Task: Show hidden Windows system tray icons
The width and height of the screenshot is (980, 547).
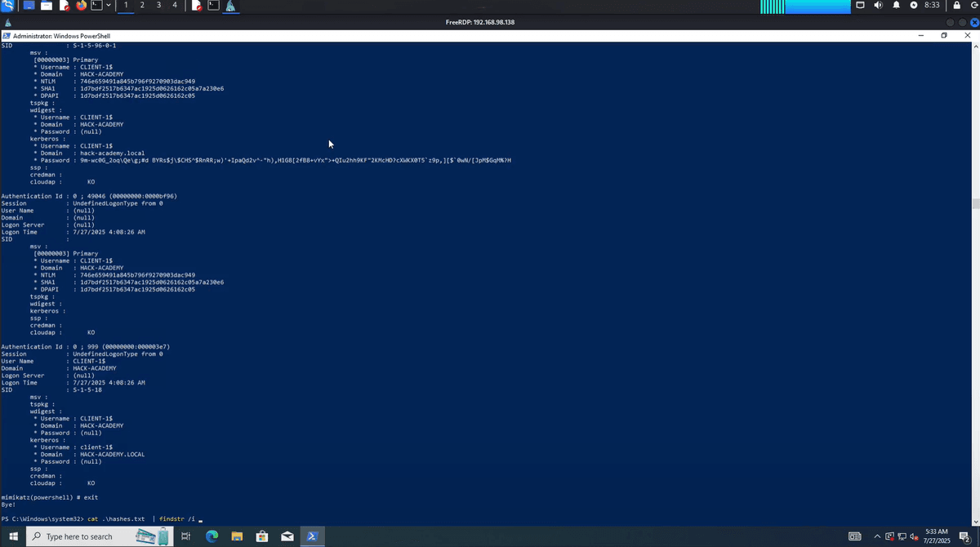Action: click(877, 536)
